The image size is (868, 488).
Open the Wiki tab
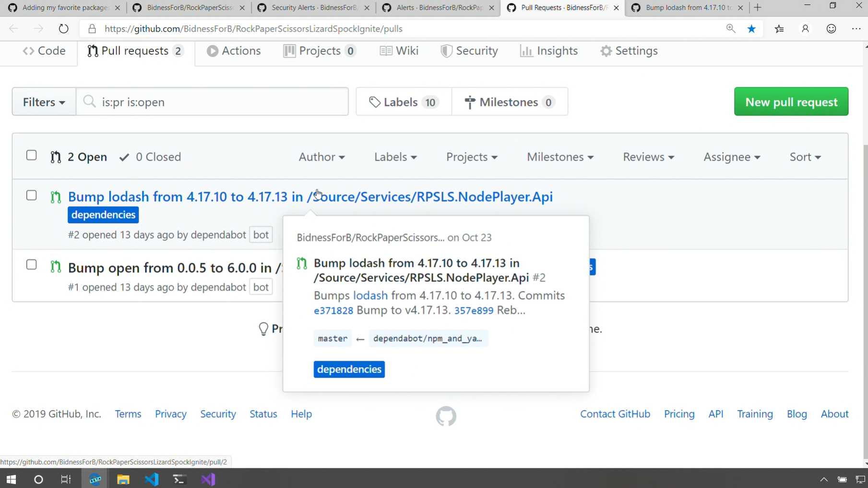click(x=399, y=51)
